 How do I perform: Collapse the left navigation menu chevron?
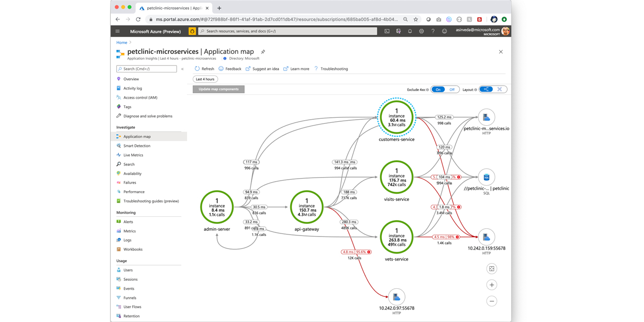[183, 69]
